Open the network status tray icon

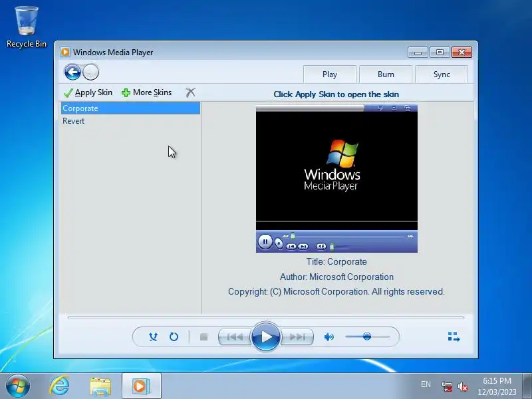(447, 386)
